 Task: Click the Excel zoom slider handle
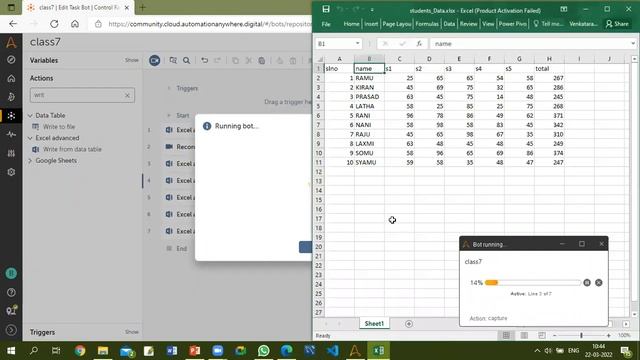click(x=581, y=336)
